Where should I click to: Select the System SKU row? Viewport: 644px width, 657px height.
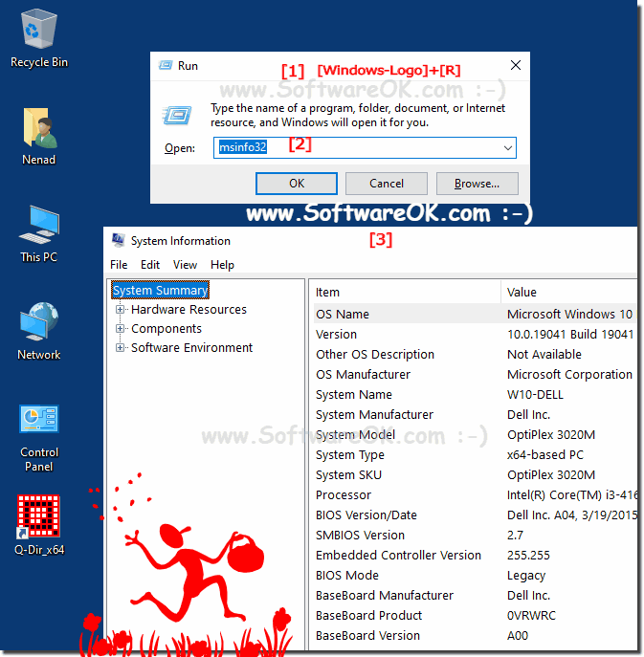point(475,474)
